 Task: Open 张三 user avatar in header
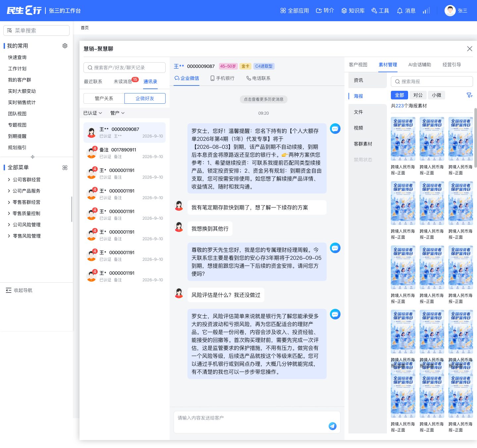coord(450,11)
